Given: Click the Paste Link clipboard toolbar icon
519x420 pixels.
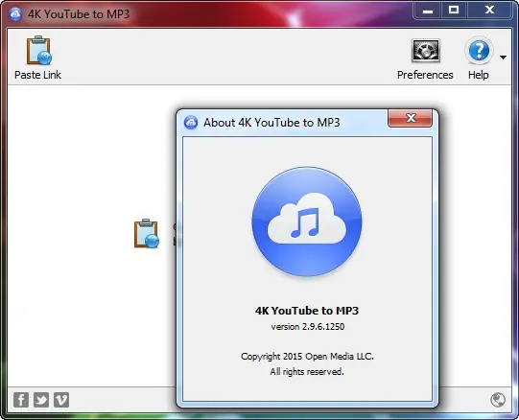Looking at the screenshot, I should 39,50.
